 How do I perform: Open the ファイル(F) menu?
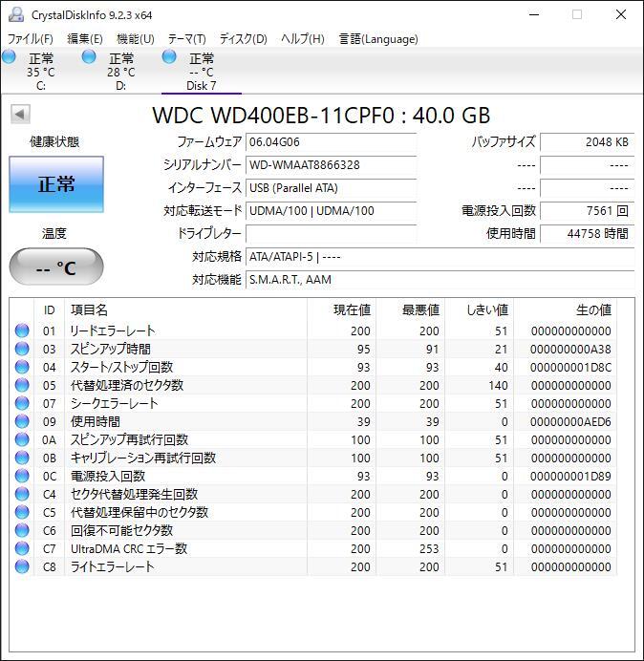point(31,39)
